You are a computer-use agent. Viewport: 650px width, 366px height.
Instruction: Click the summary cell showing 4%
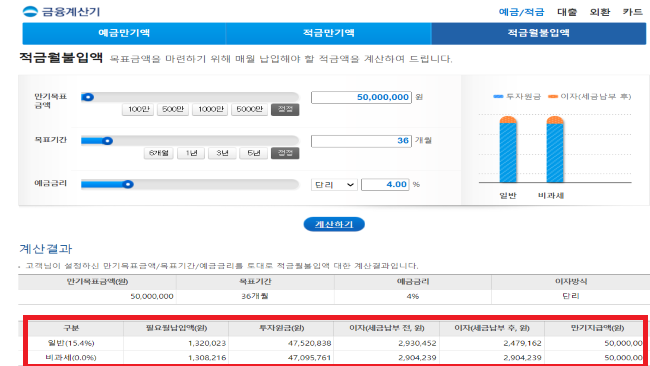[413, 296]
